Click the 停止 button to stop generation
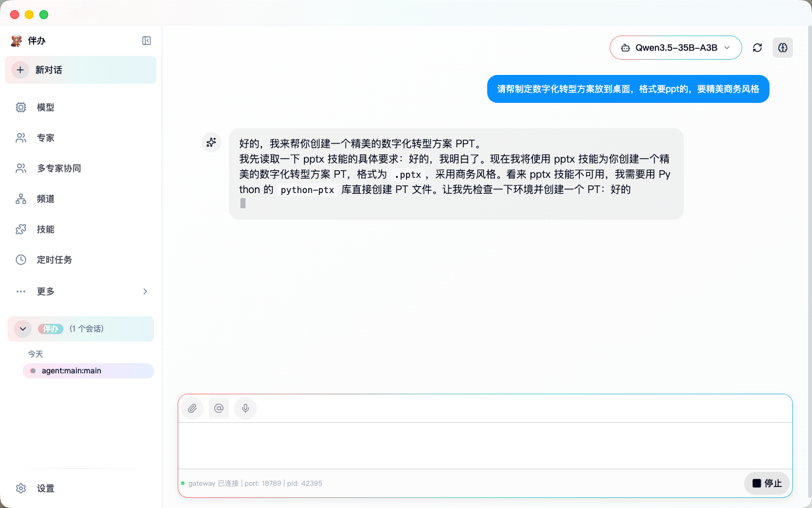The height and width of the screenshot is (508, 812). [766, 483]
